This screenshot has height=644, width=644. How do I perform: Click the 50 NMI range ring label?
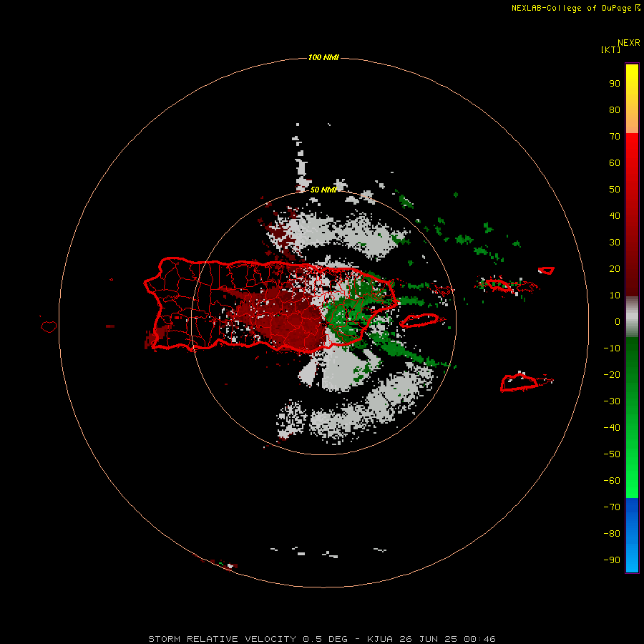(x=323, y=190)
